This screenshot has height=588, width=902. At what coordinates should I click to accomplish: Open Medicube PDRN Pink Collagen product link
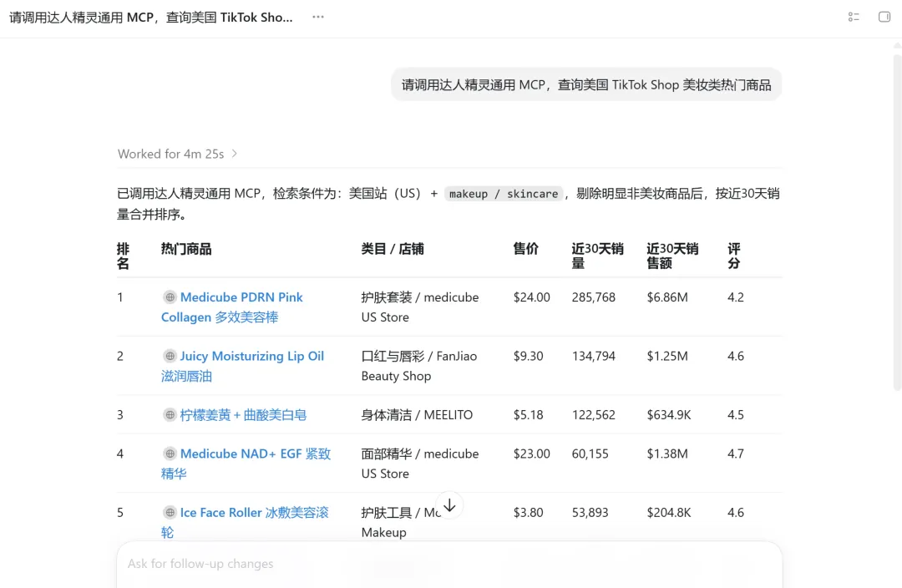point(232,307)
